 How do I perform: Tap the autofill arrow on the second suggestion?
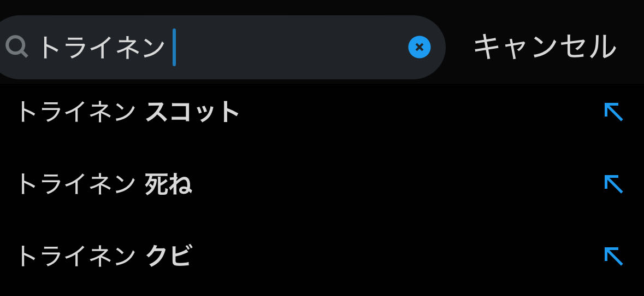point(613,184)
